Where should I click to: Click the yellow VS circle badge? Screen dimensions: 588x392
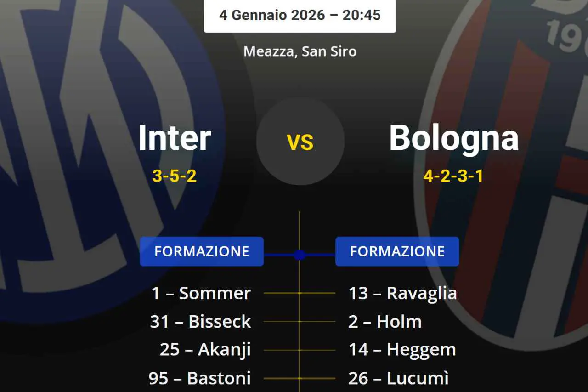click(x=300, y=141)
